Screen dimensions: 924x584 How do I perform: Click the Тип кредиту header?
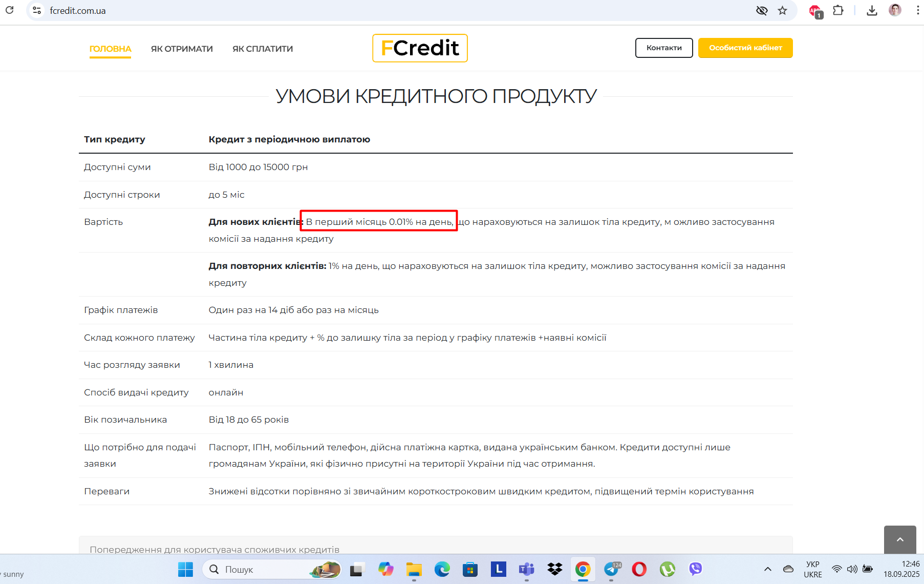pyautogui.click(x=115, y=139)
